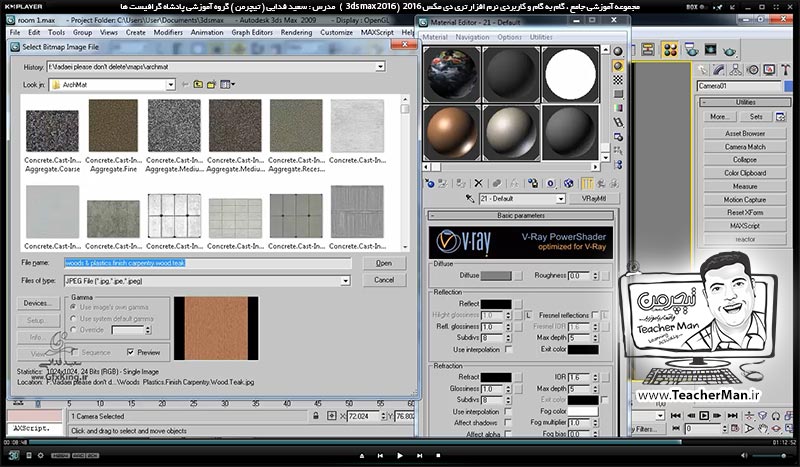This screenshot has width=800, height=467.
Task: Open the Material menu in Material Editor
Action: click(x=435, y=37)
